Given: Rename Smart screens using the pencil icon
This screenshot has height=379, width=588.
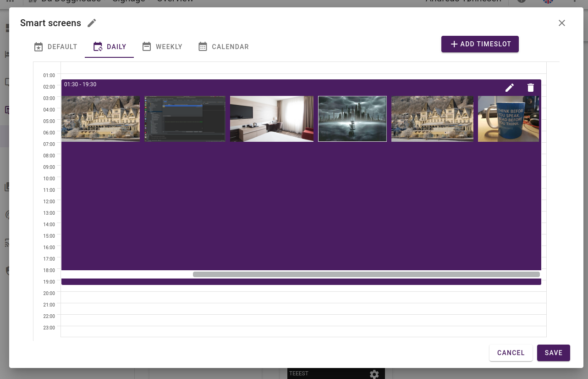Looking at the screenshot, I should click(92, 22).
